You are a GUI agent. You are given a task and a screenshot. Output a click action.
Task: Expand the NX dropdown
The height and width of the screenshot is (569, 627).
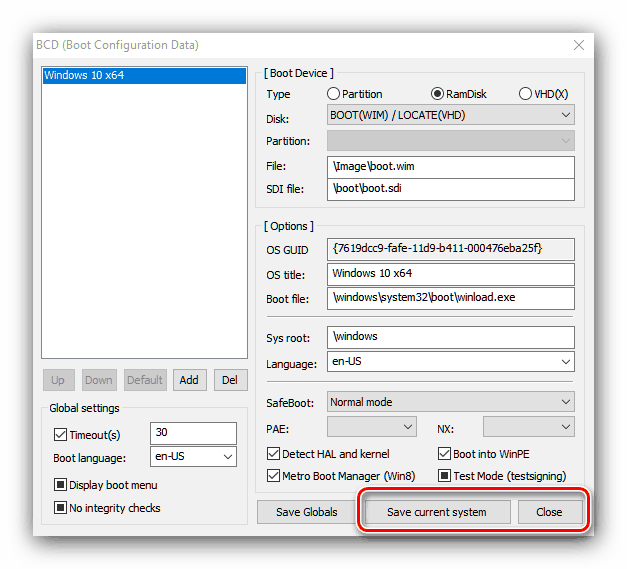coord(529,427)
